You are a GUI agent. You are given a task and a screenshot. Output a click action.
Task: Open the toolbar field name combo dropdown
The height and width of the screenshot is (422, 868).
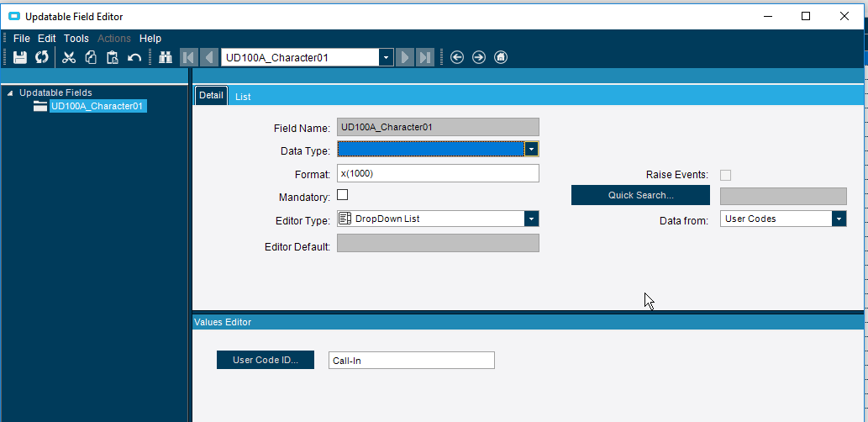click(x=386, y=57)
